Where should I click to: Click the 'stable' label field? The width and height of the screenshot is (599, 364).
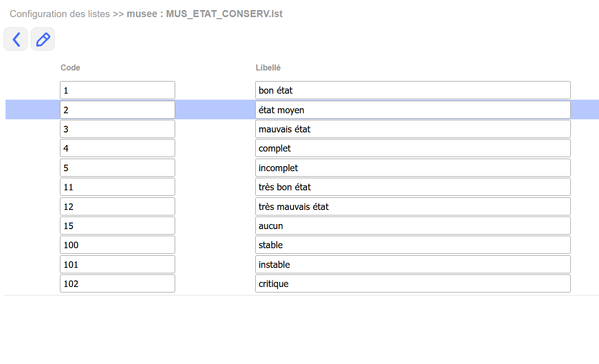click(413, 245)
